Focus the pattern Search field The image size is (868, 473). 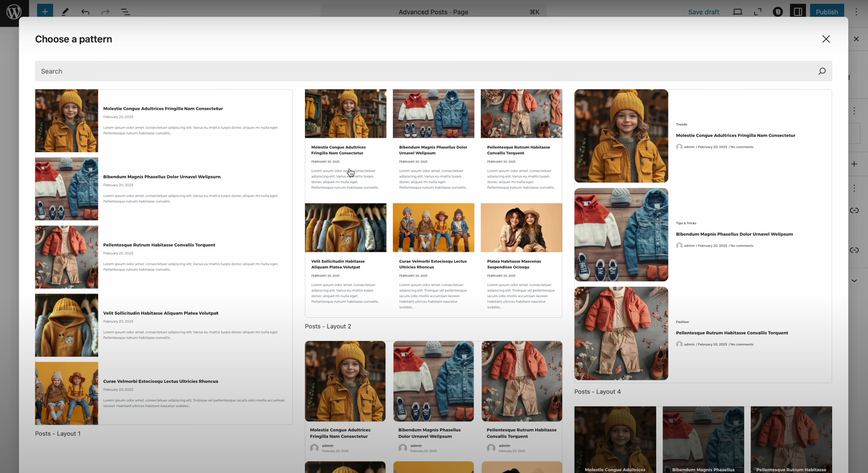pyautogui.click(x=415, y=71)
